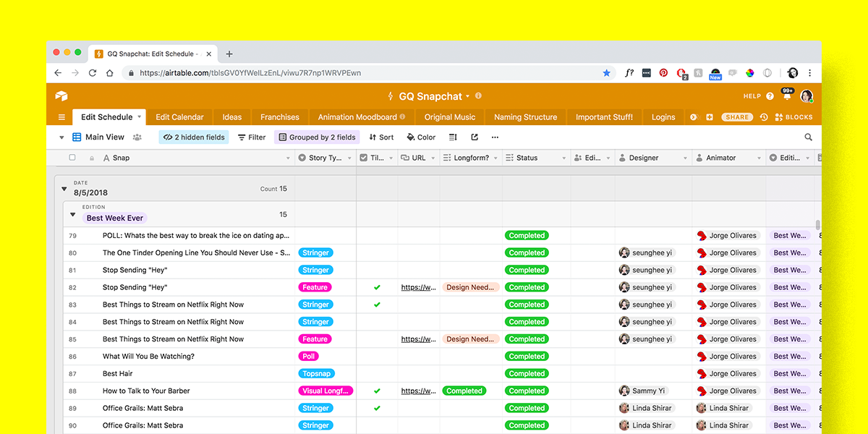Show base info next to GQ Snapchat
868x434 pixels.
(x=478, y=96)
